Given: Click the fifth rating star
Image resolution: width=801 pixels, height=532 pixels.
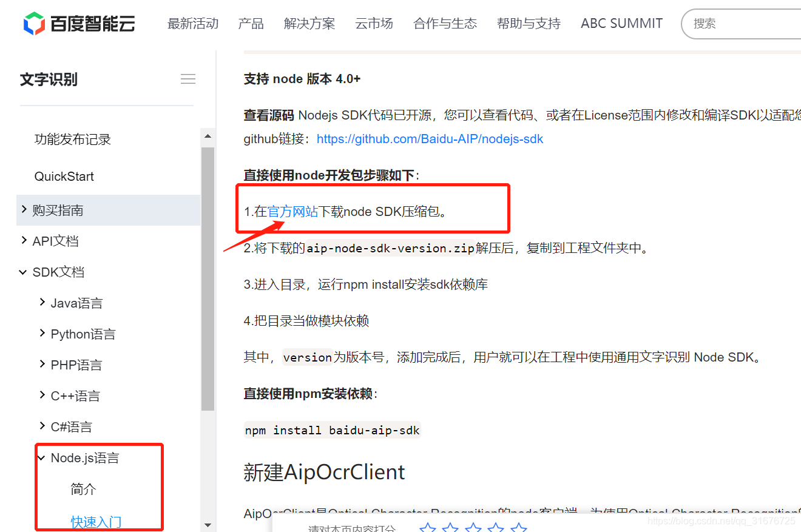Looking at the screenshot, I should pyautogui.click(x=519, y=528).
